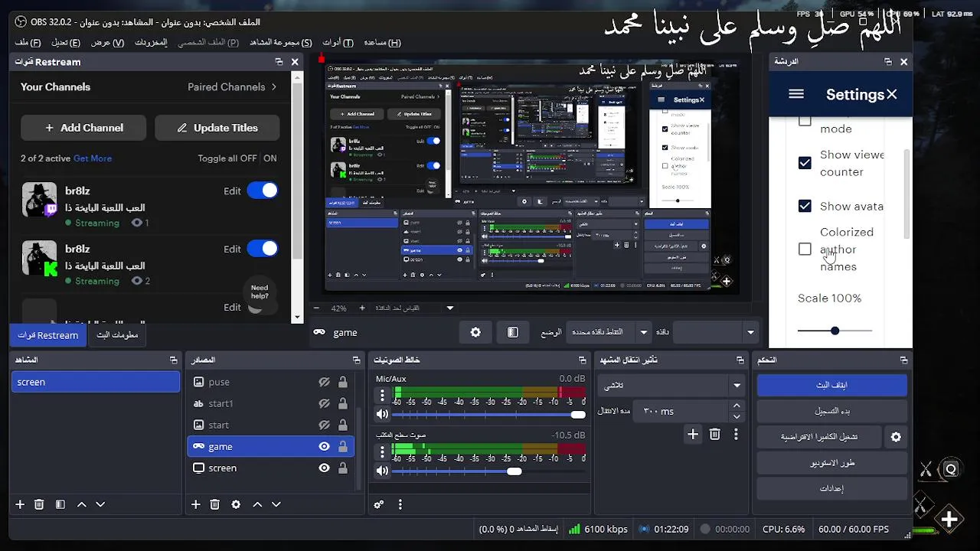Add a new source with the plus icon
The height and width of the screenshot is (551, 980).
(x=196, y=504)
